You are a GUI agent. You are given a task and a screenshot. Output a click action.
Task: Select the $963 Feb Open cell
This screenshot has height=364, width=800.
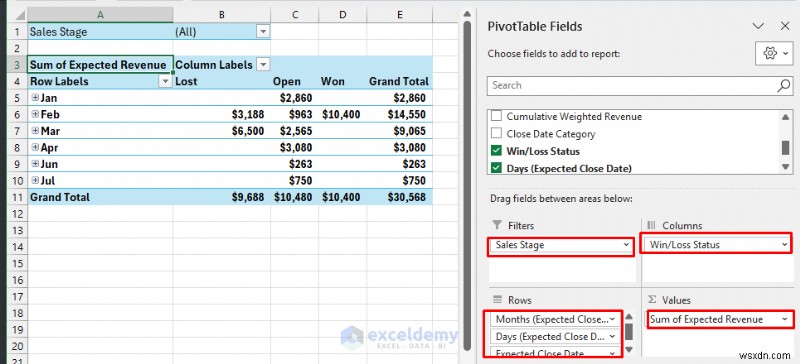coord(294,114)
